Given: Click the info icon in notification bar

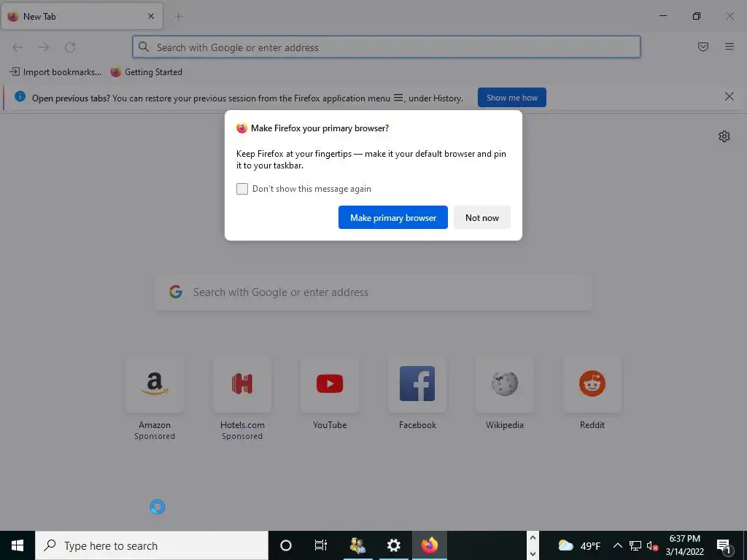Looking at the screenshot, I should [x=20, y=97].
